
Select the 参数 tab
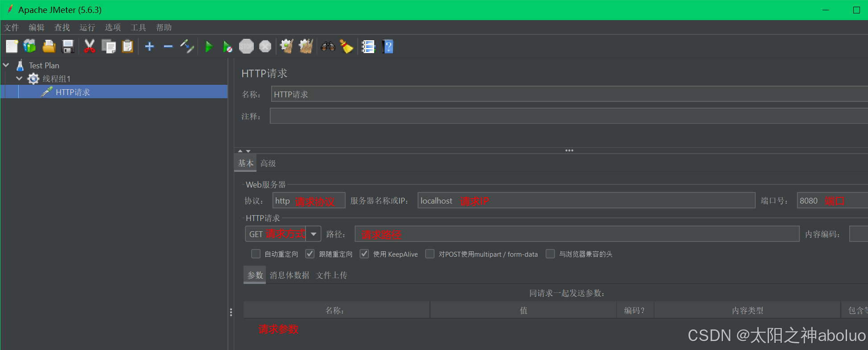click(x=255, y=275)
